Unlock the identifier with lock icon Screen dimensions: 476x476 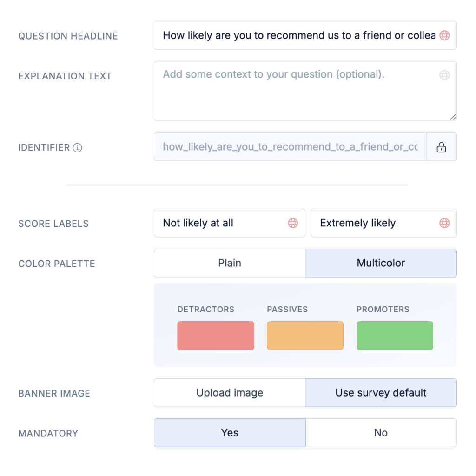[x=441, y=147]
